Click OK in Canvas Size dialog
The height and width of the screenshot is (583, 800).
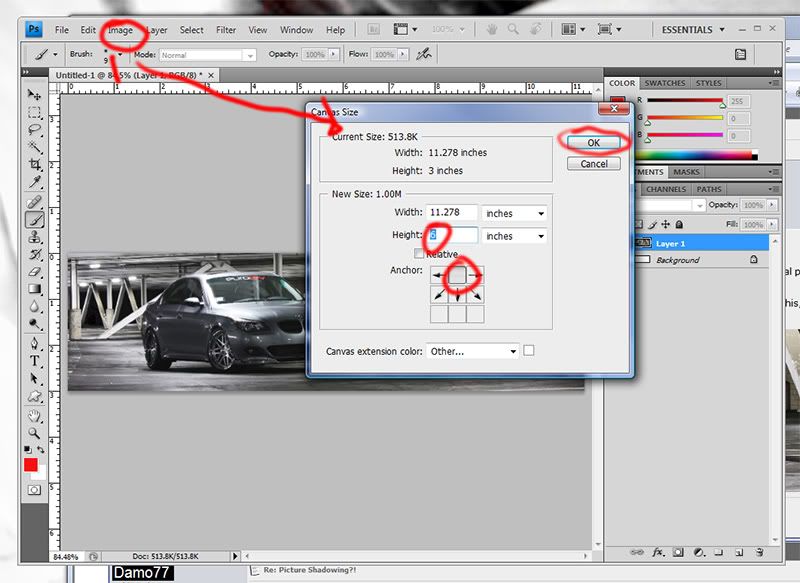[x=594, y=143]
